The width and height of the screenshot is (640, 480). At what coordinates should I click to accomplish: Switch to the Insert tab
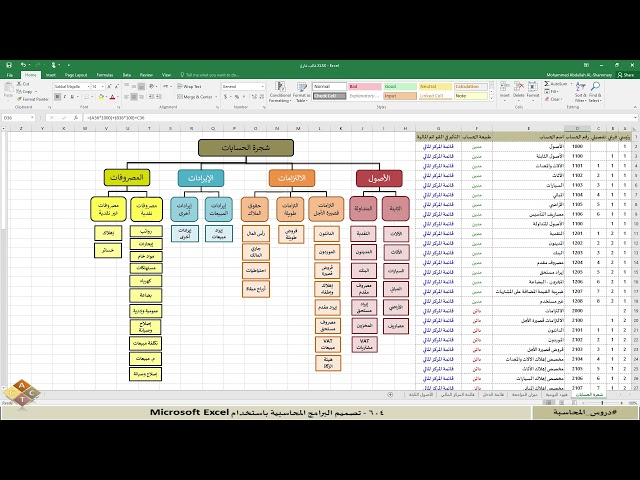tap(51, 75)
